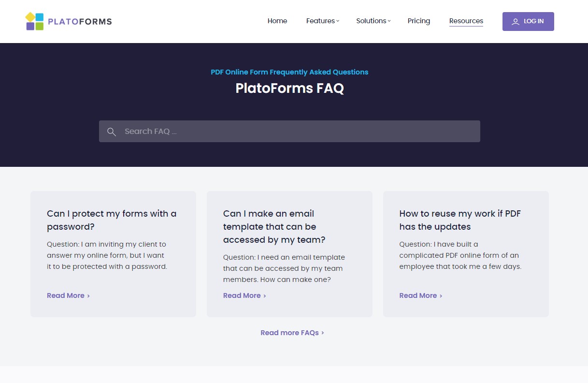Click the PlatoForms logo icon
588x383 pixels.
[34, 21]
